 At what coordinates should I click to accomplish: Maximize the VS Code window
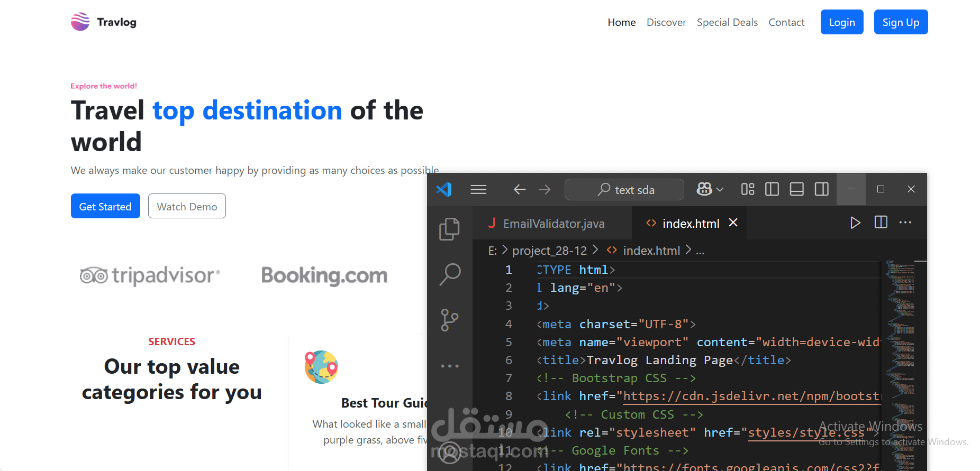pyautogui.click(x=881, y=189)
